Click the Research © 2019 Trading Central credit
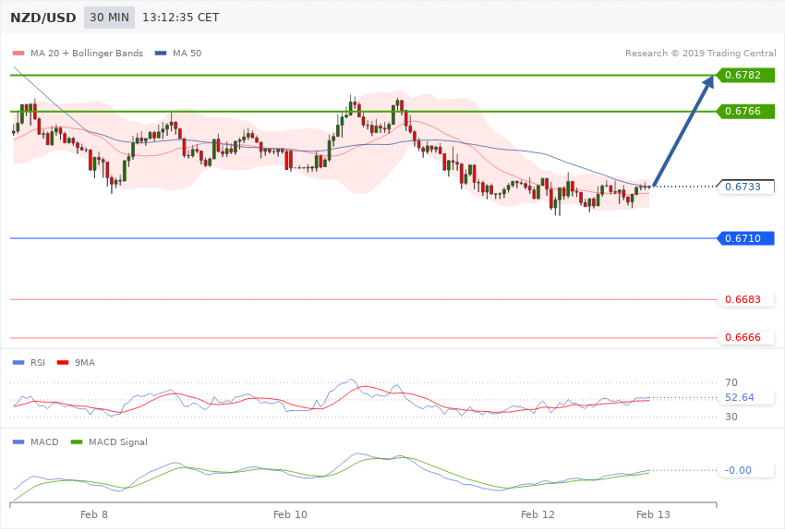 tap(700, 53)
